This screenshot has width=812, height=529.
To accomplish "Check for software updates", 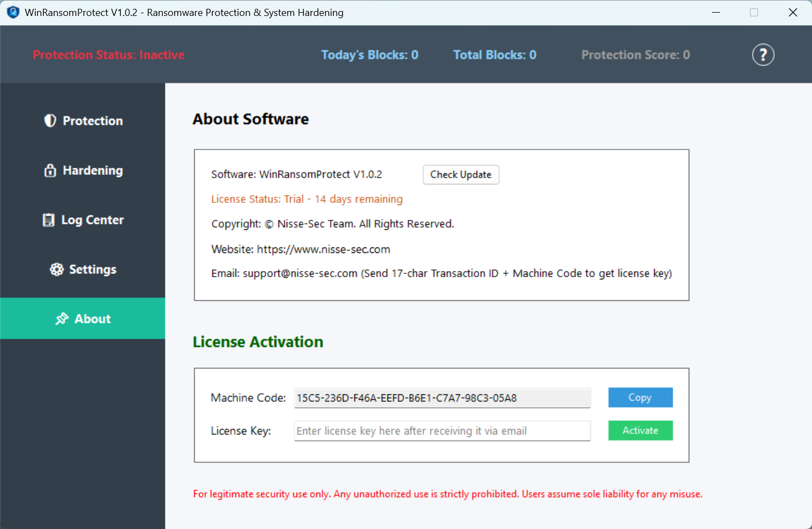I will 461,174.
